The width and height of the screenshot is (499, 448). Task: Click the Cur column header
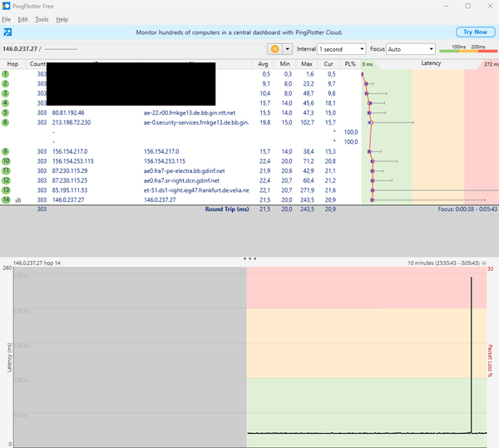coord(329,64)
